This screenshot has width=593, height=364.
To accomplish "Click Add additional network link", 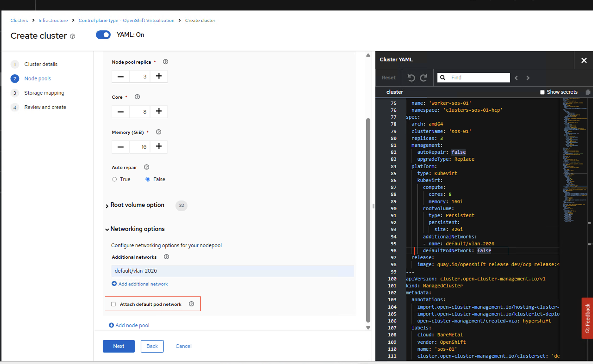I will coord(143,284).
